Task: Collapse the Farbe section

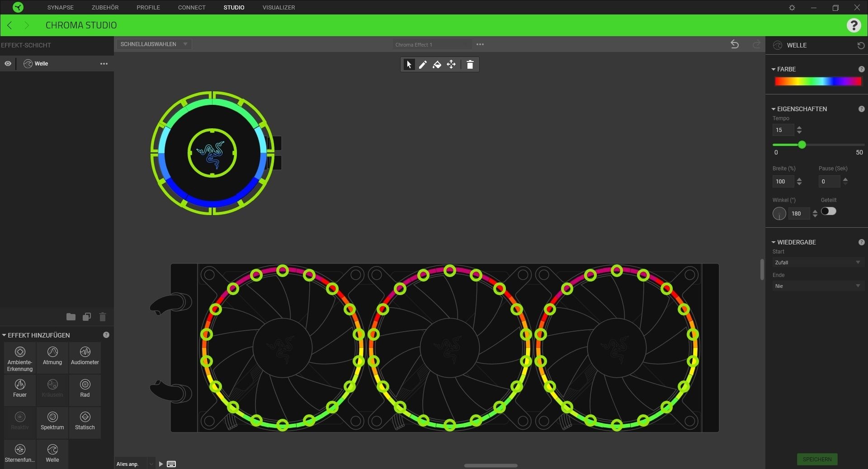Action: [x=774, y=69]
